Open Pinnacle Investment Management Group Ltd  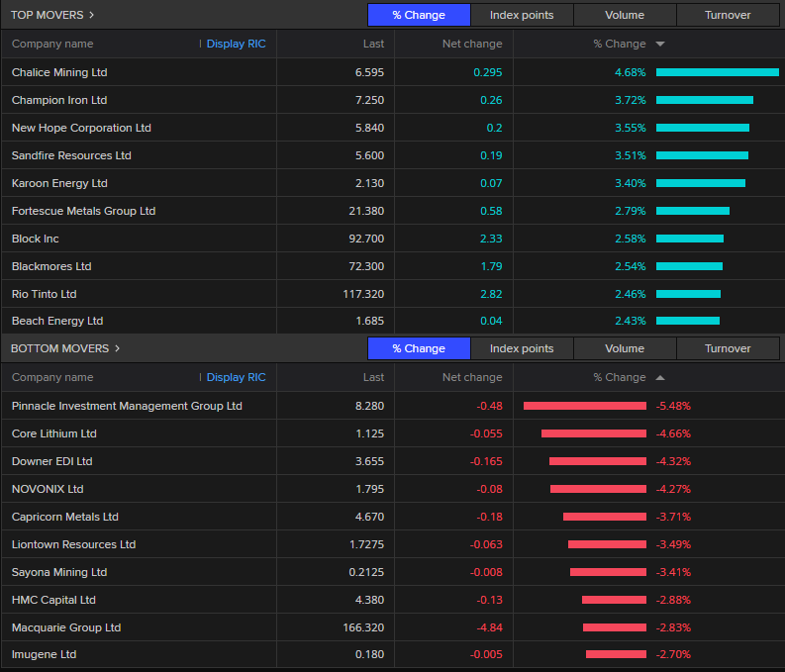click(127, 406)
